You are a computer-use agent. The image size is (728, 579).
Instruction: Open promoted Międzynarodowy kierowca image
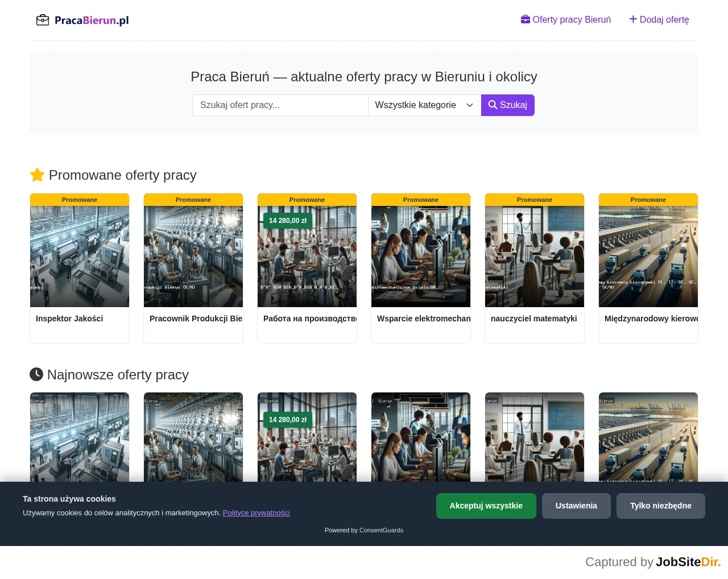click(648, 257)
